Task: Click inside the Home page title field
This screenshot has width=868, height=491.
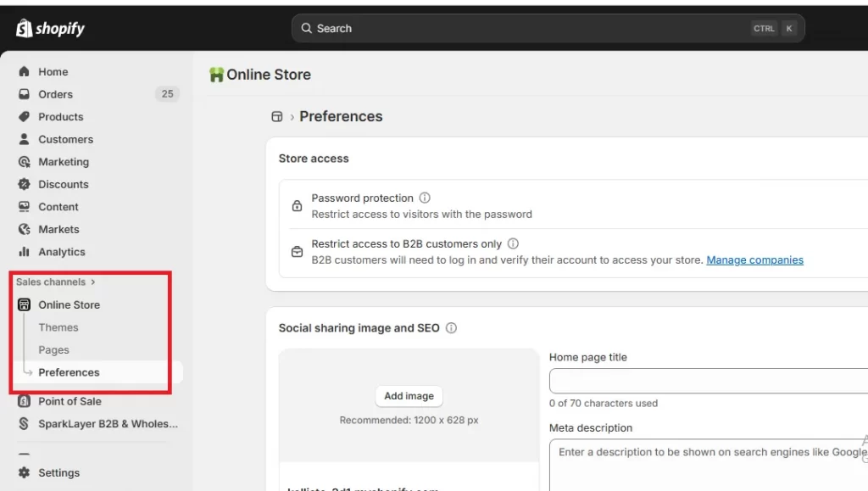Action: [x=712, y=380]
